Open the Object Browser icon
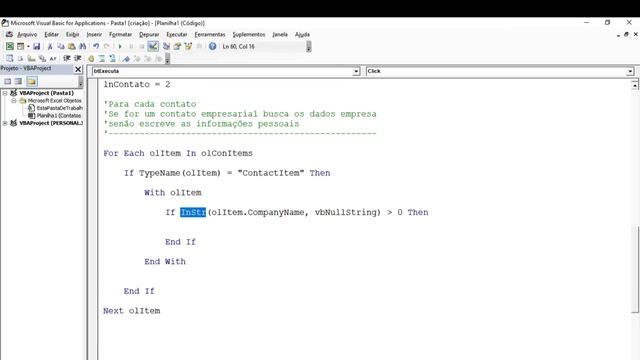 [x=188, y=47]
